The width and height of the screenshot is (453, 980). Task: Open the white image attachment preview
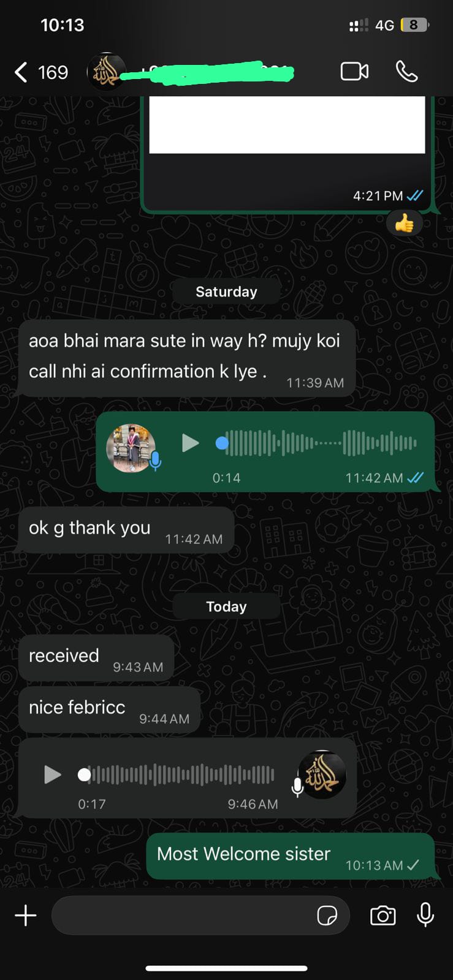click(x=287, y=124)
